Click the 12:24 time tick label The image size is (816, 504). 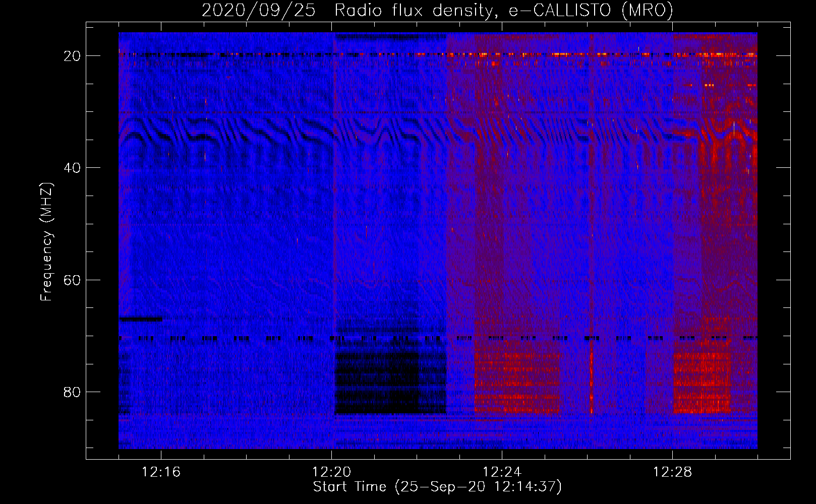(x=502, y=472)
